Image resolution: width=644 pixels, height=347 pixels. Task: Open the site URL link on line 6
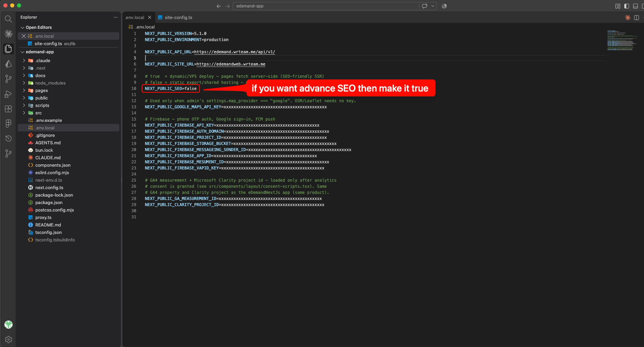pyautogui.click(x=231, y=64)
